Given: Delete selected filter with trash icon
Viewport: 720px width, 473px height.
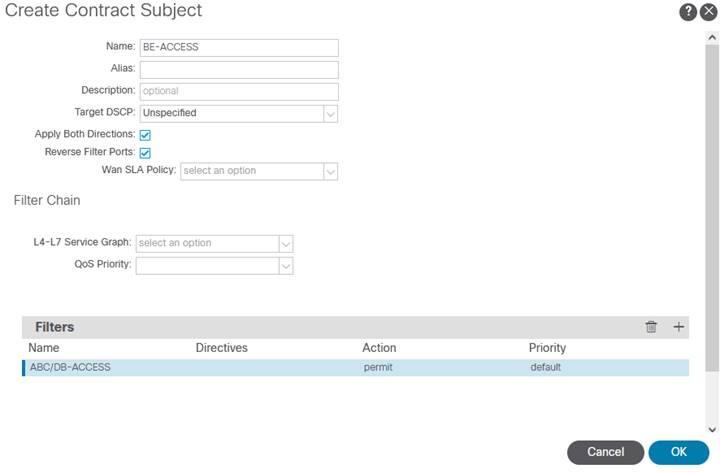Looking at the screenshot, I should tap(651, 327).
